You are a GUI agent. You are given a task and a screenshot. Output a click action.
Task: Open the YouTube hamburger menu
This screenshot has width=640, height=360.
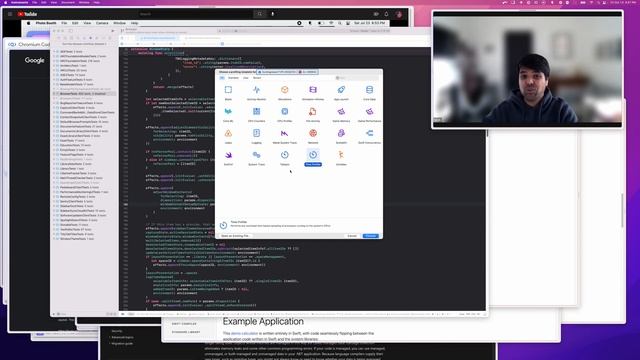pyautogui.click(x=10, y=14)
